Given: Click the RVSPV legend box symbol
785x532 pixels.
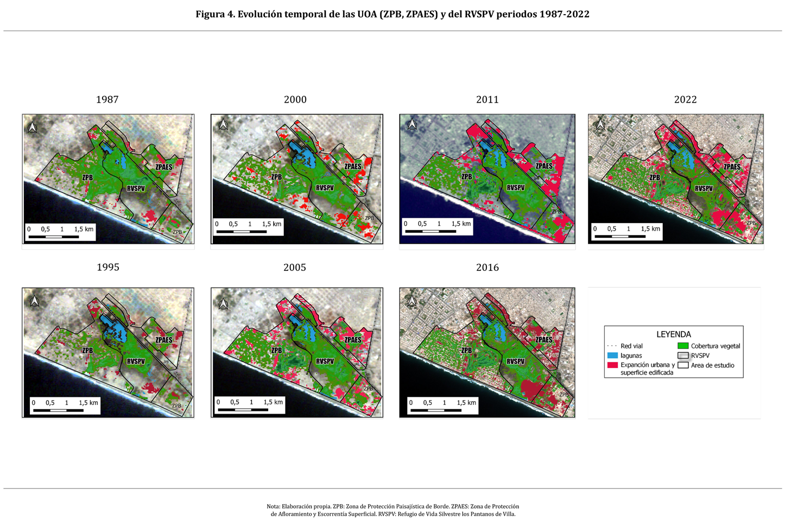Looking at the screenshot, I should coord(683,356).
